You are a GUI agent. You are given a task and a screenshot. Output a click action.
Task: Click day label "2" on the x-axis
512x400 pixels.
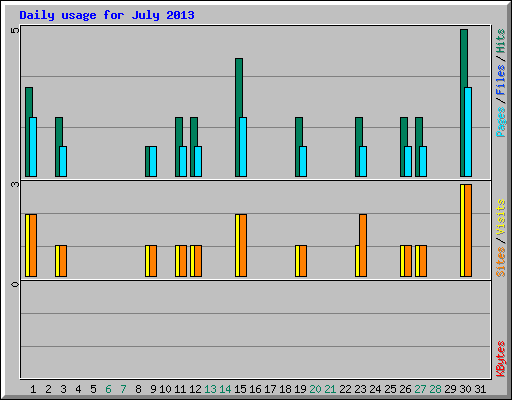coord(48,389)
